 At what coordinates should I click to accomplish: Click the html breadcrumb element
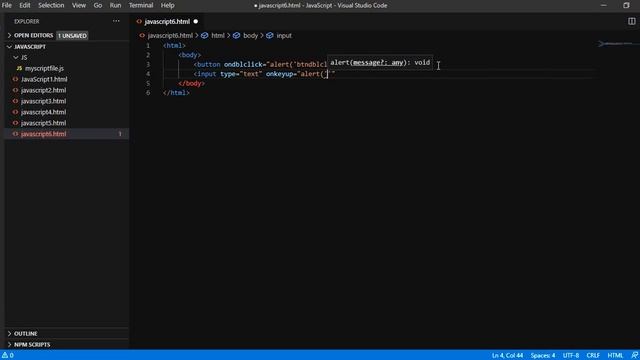[x=218, y=36]
